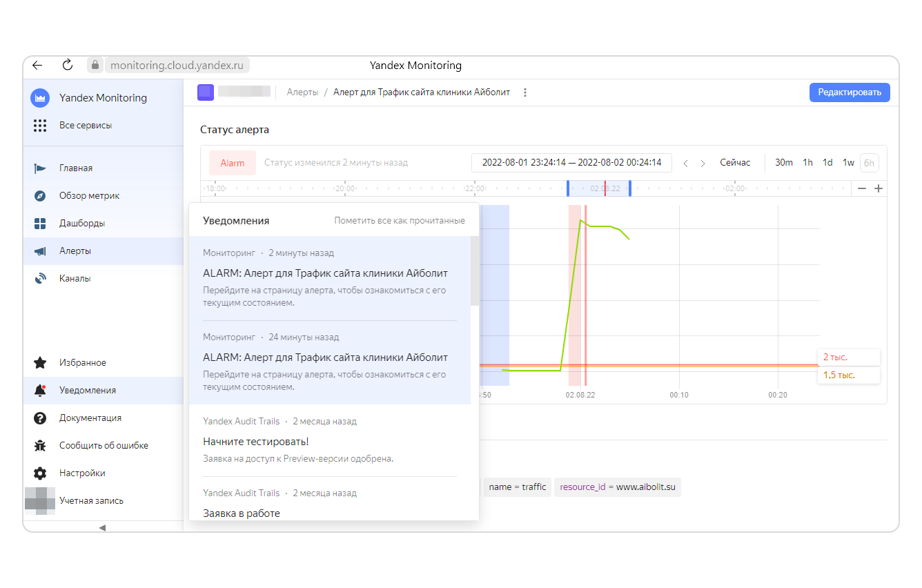Click the Алерты breadcrumb link

click(x=302, y=92)
